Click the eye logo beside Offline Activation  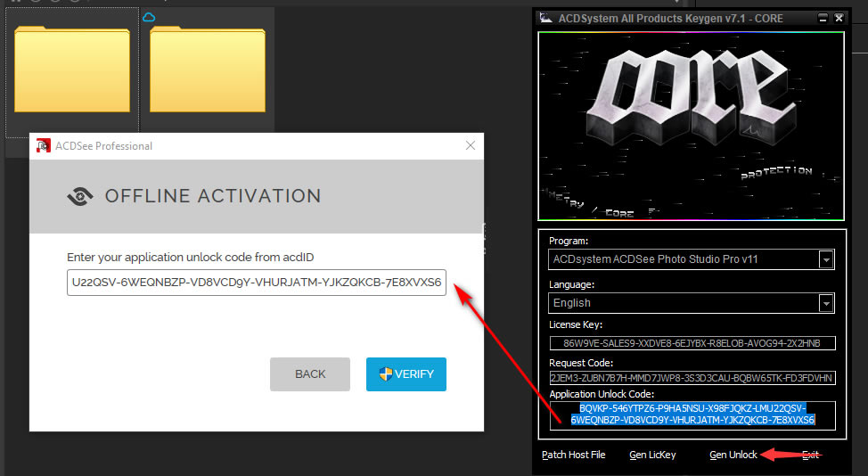tap(80, 196)
